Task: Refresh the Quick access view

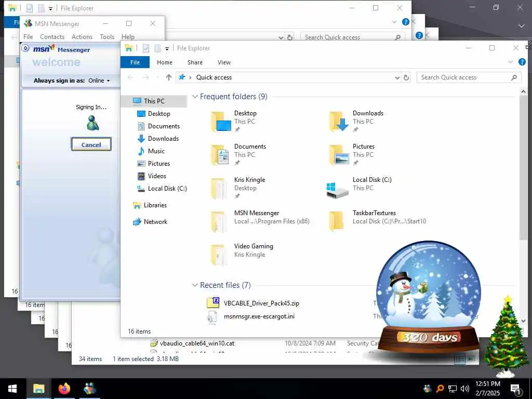Action: (x=406, y=77)
